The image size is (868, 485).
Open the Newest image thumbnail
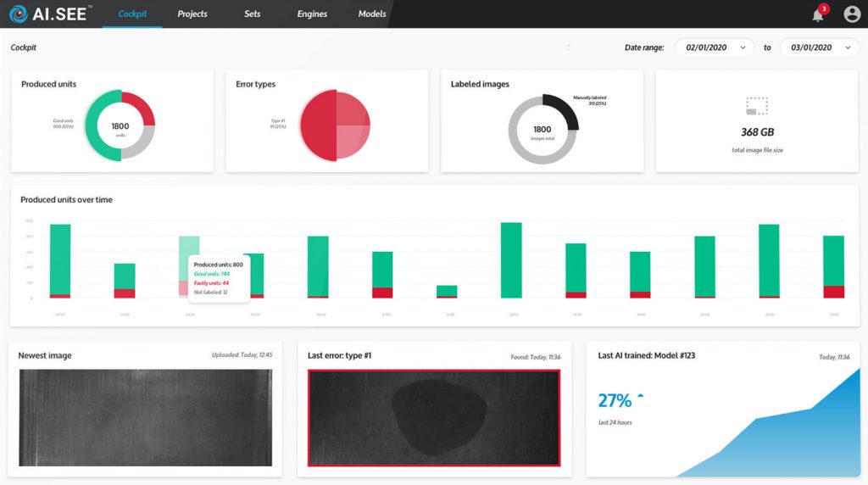(145, 417)
